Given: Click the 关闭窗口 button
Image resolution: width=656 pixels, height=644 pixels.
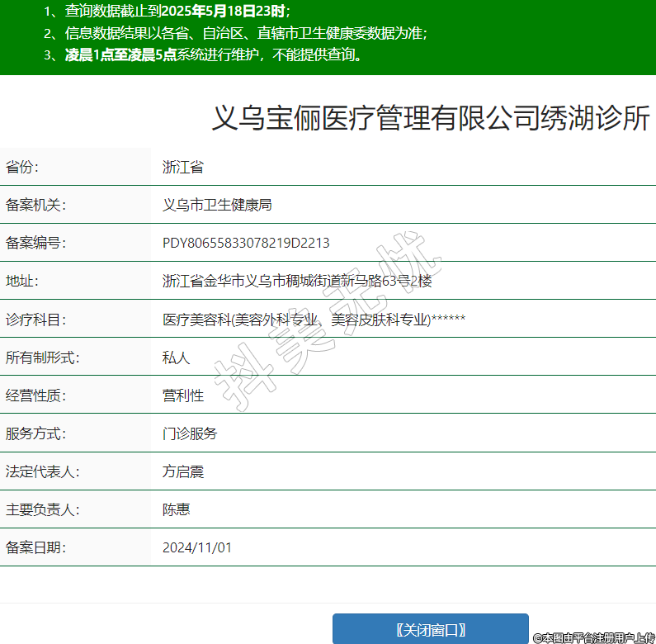Looking at the screenshot, I should [430, 629].
